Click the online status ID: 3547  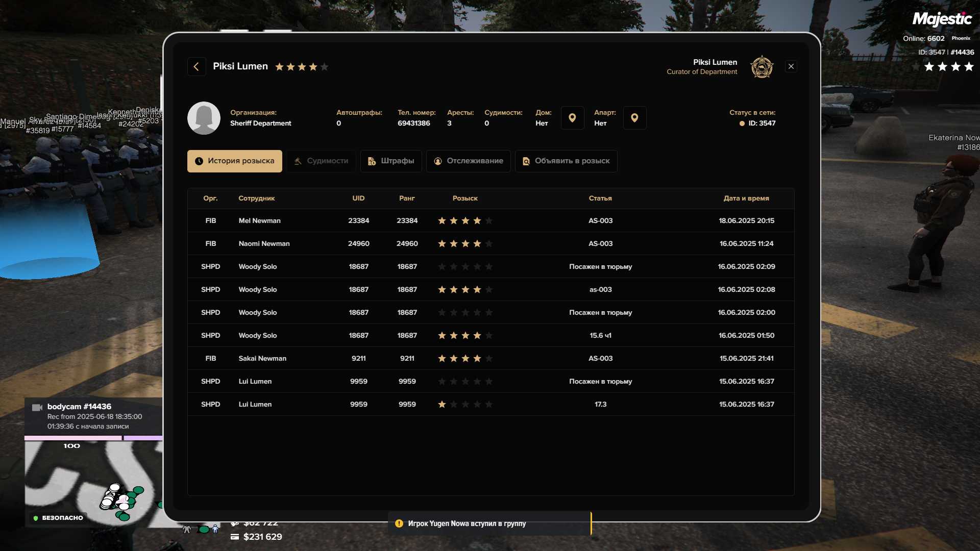[757, 123]
